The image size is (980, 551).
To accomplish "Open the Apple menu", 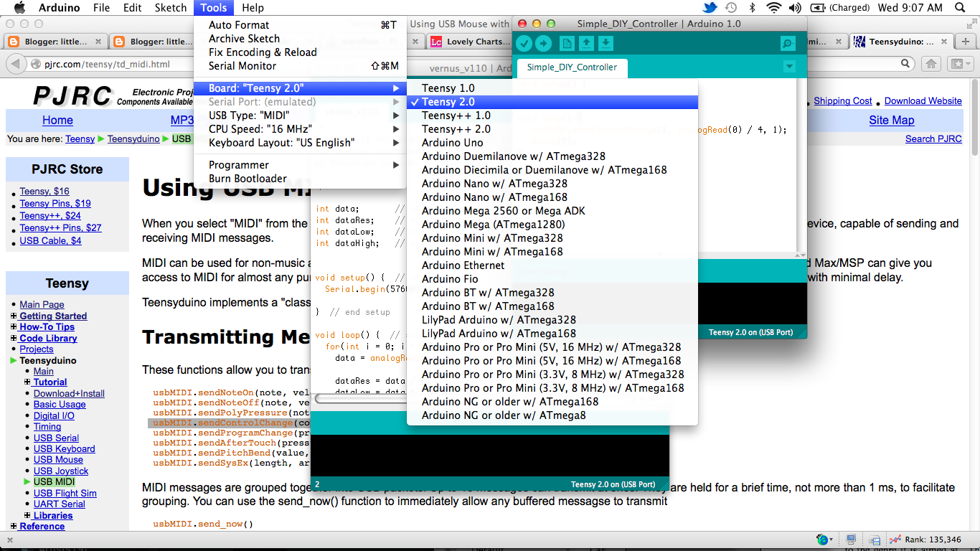I will (x=19, y=7).
